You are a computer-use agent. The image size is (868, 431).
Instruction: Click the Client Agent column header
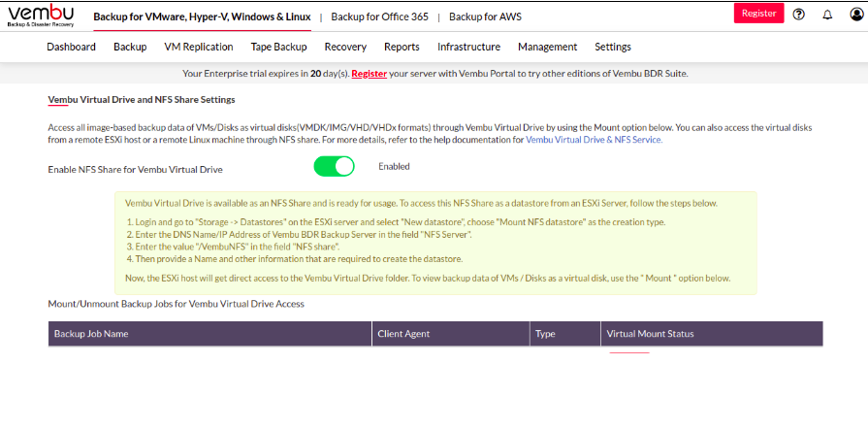pos(451,334)
